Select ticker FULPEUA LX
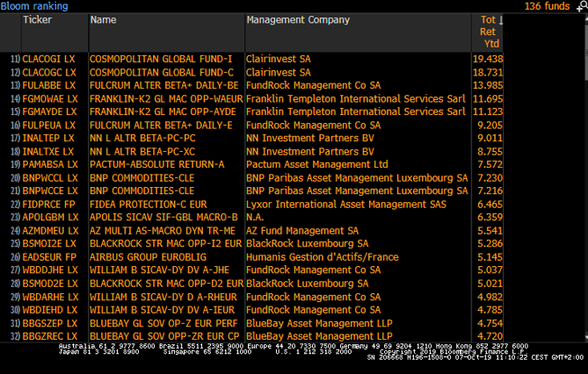Image resolution: width=588 pixels, height=374 pixels. (48, 126)
